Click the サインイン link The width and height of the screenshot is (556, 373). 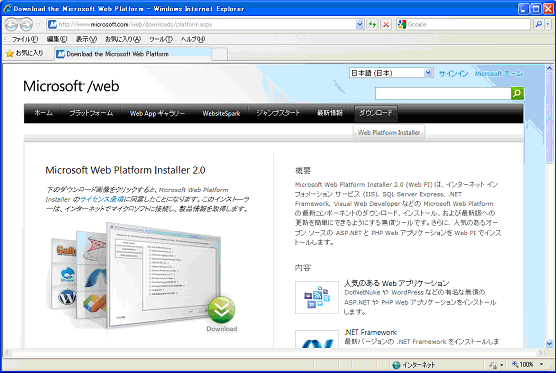[x=454, y=73]
